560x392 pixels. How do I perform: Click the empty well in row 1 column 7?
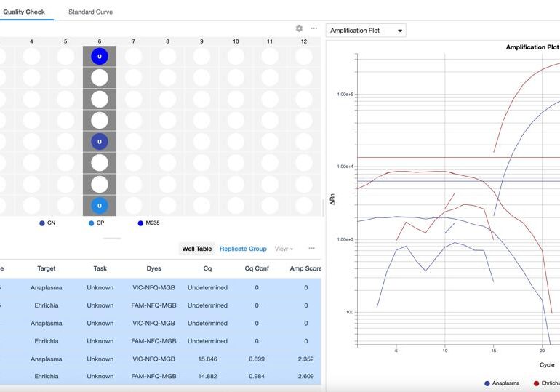point(134,57)
